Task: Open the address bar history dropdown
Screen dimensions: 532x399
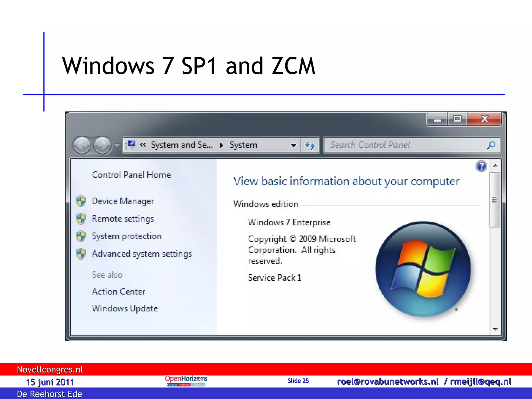Action: 294,145
